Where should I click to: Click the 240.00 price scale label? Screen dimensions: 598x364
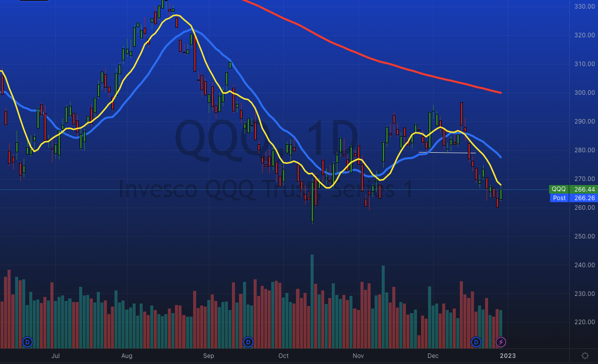click(585, 265)
